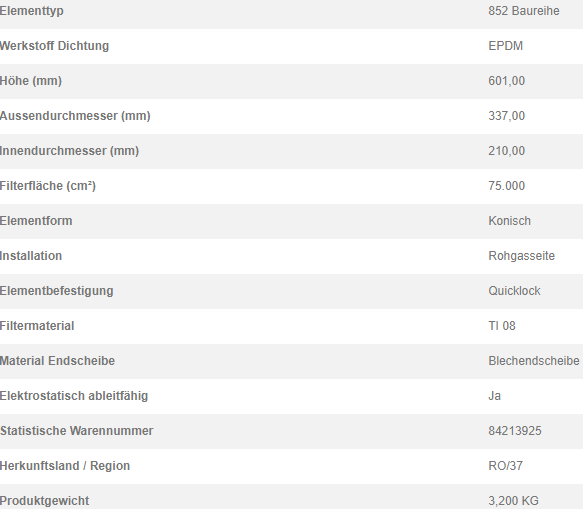Viewport: 583px width, 509px height.
Task: Click the Aussendurchmesser (mm) label
Action: [75, 116]
